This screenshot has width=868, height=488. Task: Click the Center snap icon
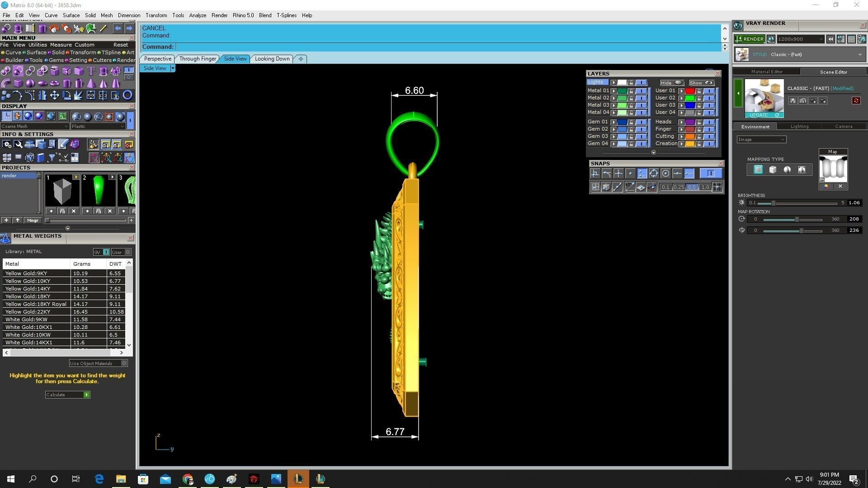tap(665, 174)
